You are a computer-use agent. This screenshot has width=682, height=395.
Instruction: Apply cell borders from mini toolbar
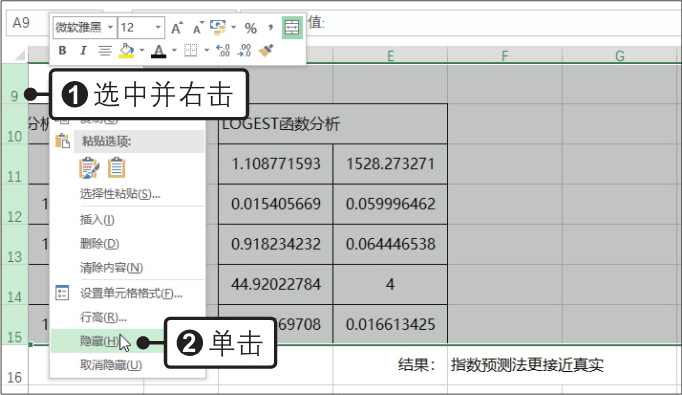coord(191,50)
